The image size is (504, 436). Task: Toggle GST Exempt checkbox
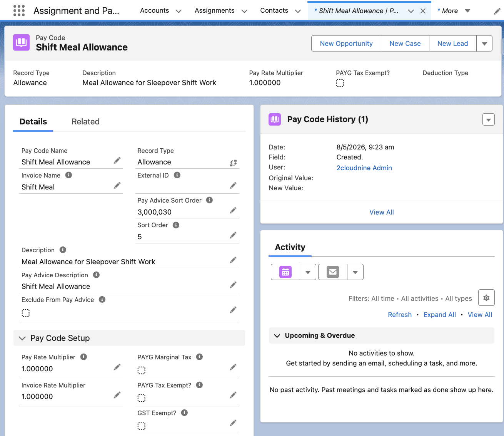point(142,426)
